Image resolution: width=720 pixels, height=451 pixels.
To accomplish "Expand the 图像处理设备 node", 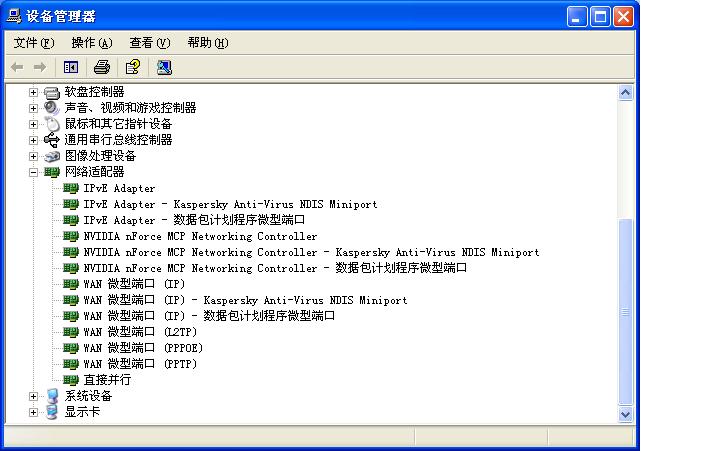I will click(33, 156).
